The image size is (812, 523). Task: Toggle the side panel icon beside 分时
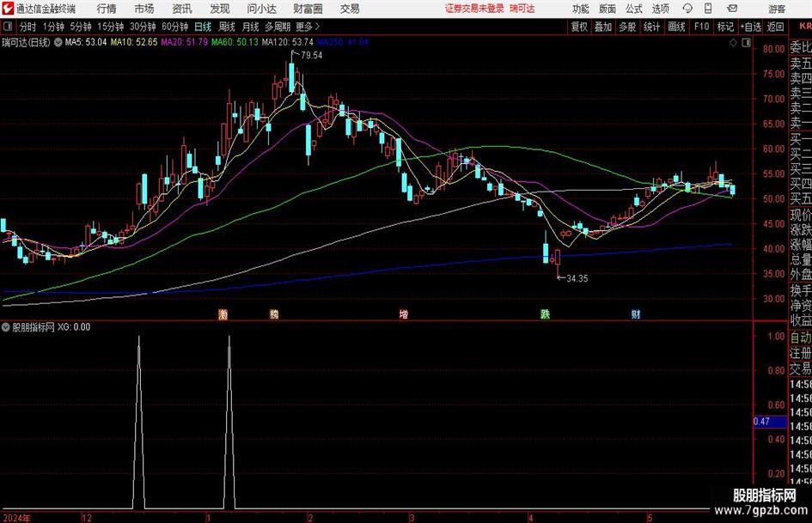point(8,27)
